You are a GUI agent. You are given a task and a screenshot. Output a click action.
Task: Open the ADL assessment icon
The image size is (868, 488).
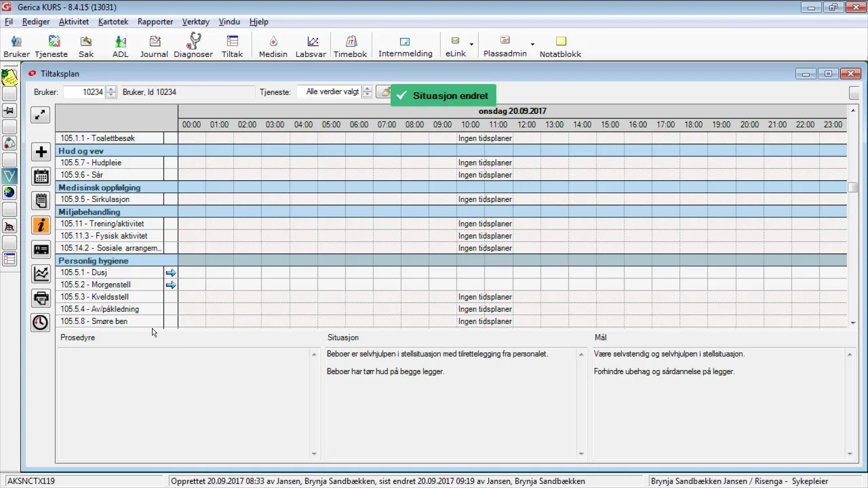coord(120,45)
